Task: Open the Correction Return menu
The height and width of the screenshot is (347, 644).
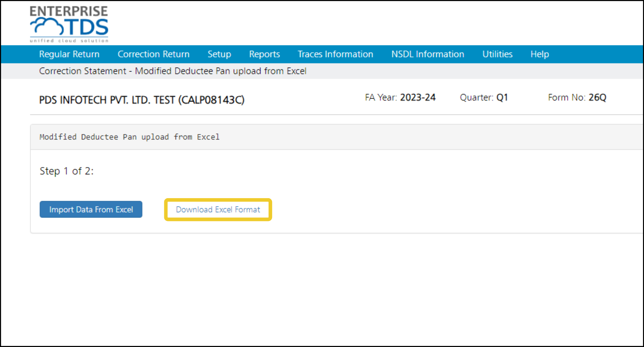Action: pyautogui.click(x=154, y=54)
